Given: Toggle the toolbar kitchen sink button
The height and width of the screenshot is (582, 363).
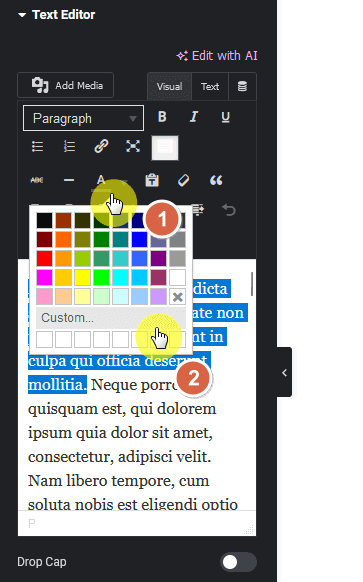Looking at the screenshot, I should (x=165, y=148).
